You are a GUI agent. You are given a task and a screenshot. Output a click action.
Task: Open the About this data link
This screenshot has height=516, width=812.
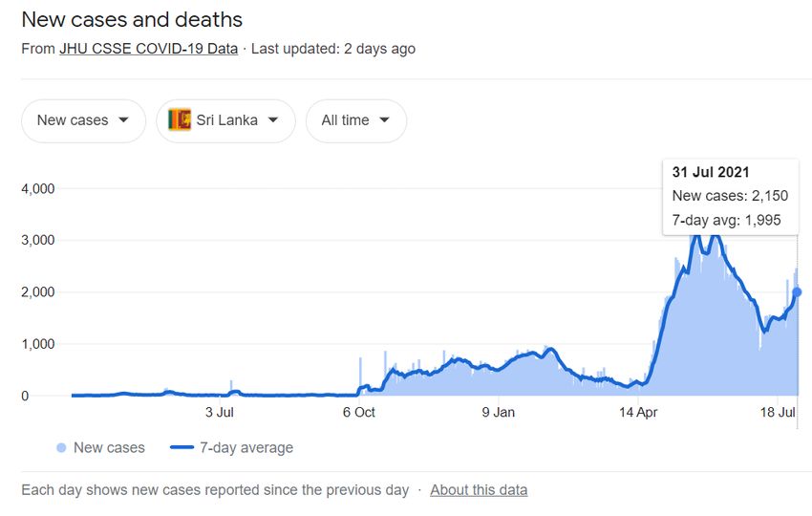click(x=479, y=490)
